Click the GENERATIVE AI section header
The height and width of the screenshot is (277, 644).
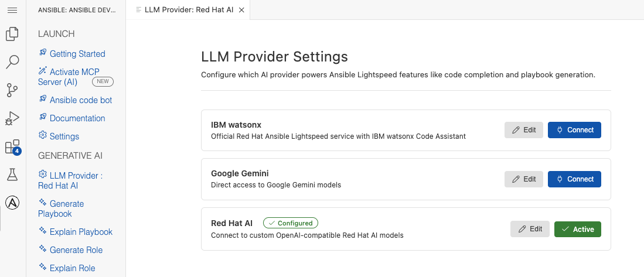pos(70,156)
